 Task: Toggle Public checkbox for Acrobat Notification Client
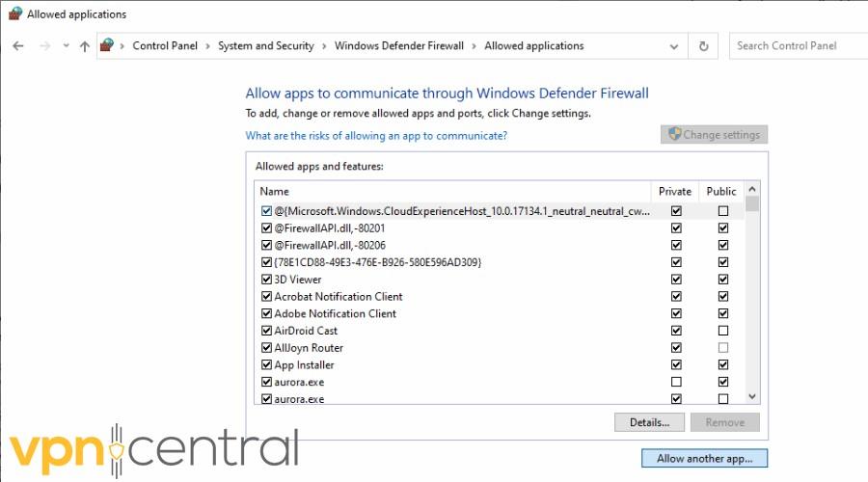click(x=723, y=297)
